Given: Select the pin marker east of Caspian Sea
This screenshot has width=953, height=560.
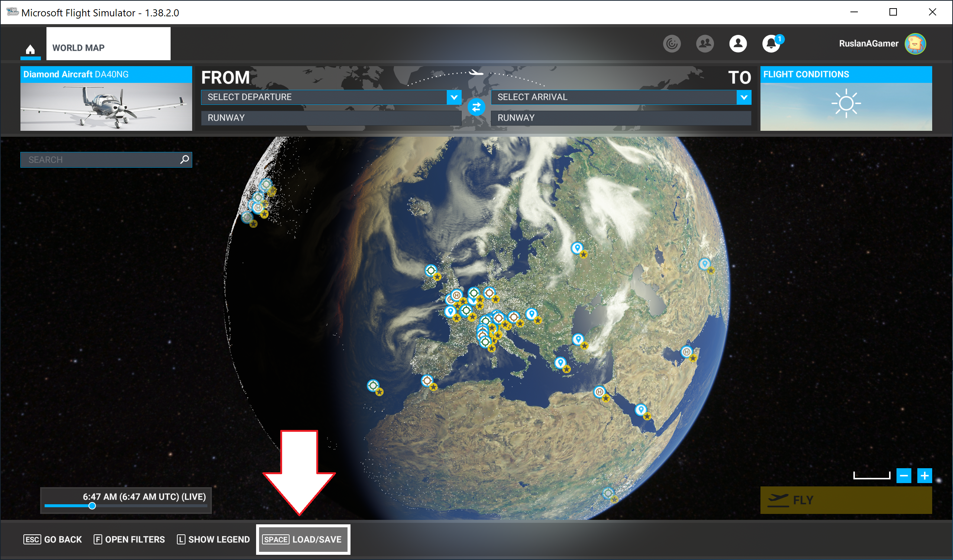Looking at the screenshot, I should coord(705,264).
